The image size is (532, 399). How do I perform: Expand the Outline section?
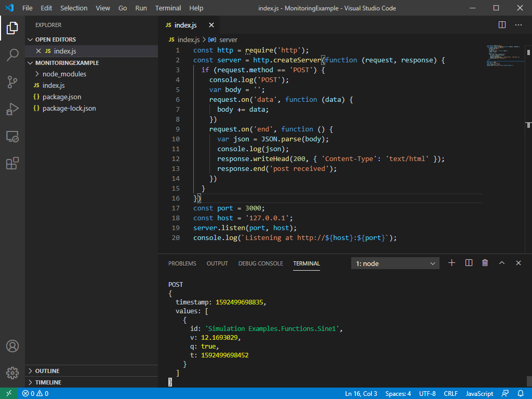click(47, 371)
